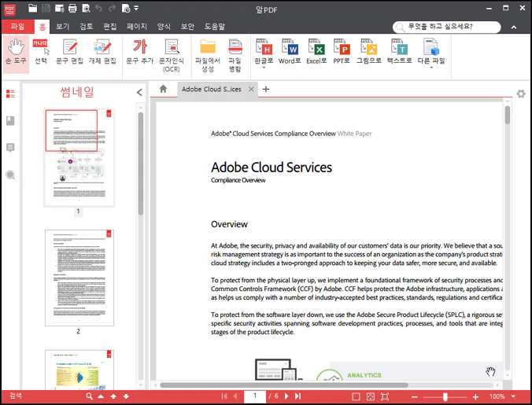Viewport: 532px width, 405px height.
Task: Convert the PDF to image (그림으로)
Action: pos(369,52)
